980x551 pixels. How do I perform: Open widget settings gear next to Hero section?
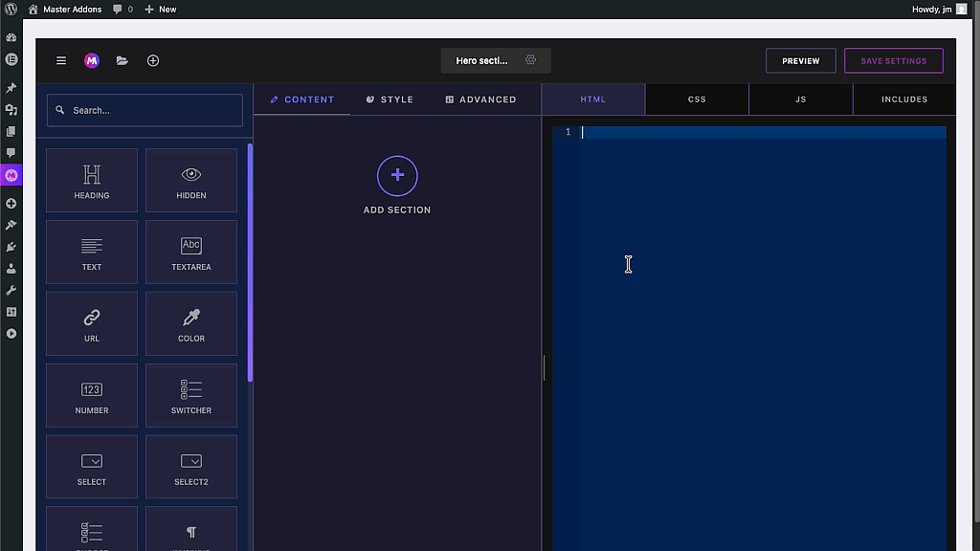[x=530, y=60]
